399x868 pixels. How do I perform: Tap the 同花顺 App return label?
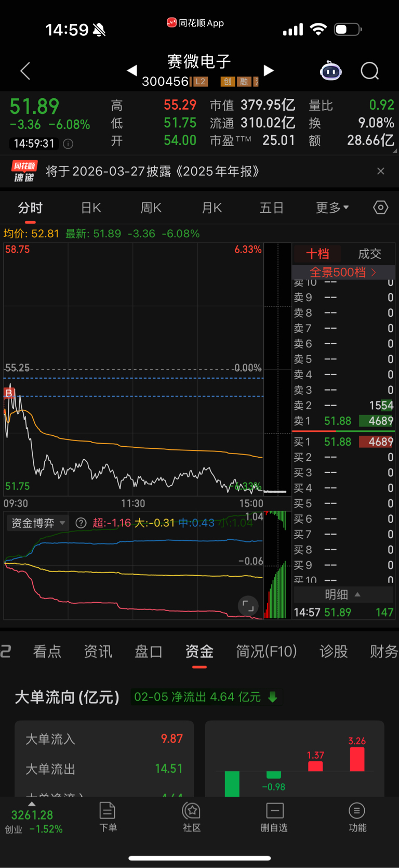(195, 23)
